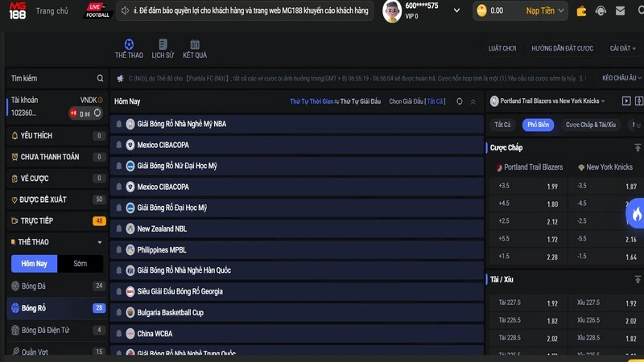Toggle bell for Siêu Giải Đấu Bóng Rổ Georgia

click(x=118, y=291)
